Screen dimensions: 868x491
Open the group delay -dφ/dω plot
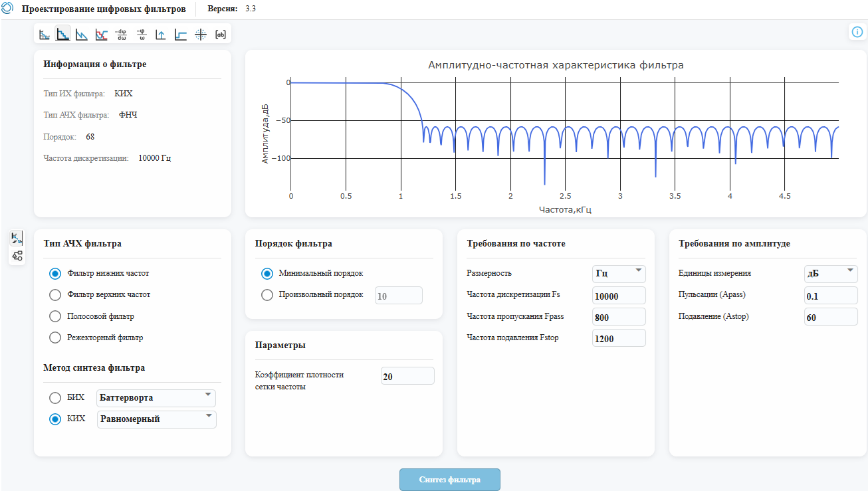pos(121,35)
